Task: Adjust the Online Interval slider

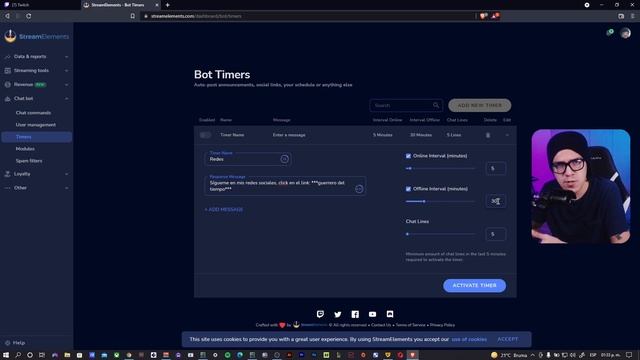Action: tap(440, 168)
